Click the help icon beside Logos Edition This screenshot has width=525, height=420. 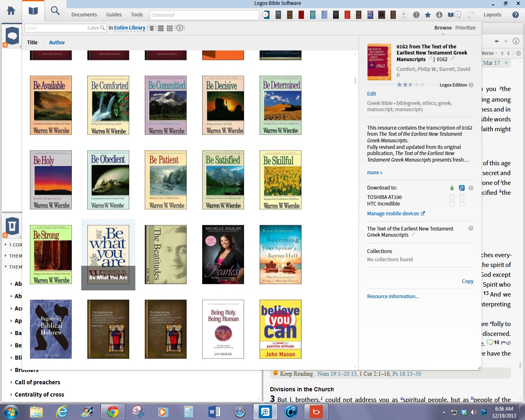tap(471, 85)
